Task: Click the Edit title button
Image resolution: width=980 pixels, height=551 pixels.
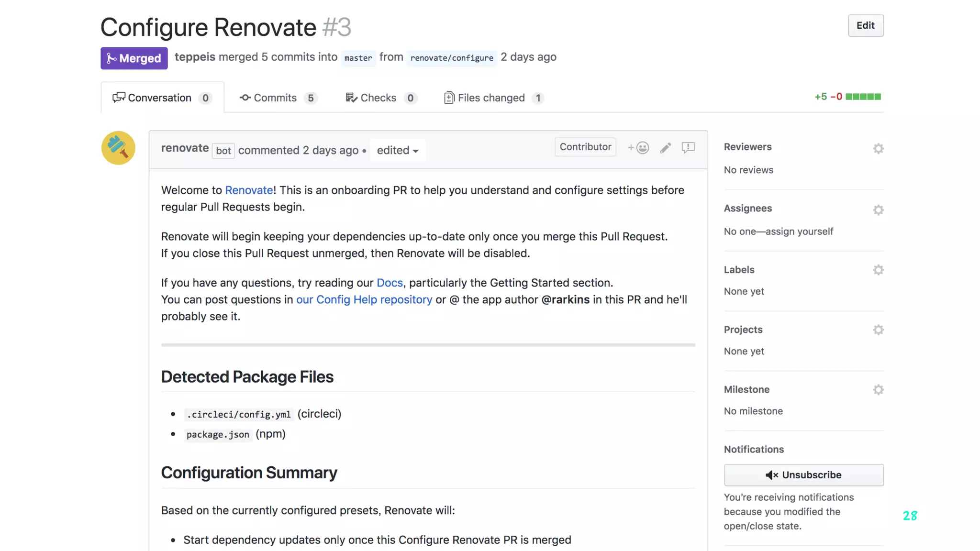Action: pyautogui.click(x=865, y=25)
